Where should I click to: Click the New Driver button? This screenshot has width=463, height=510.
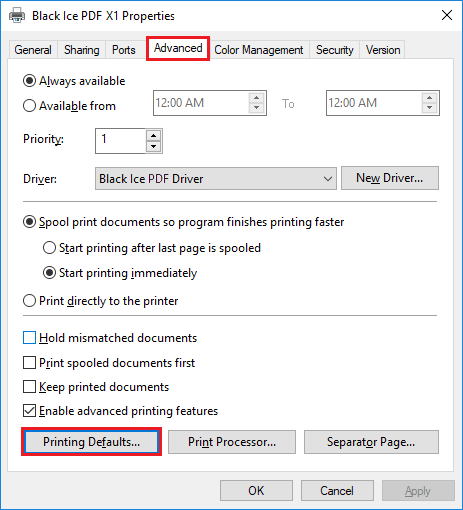coord(390,178)
